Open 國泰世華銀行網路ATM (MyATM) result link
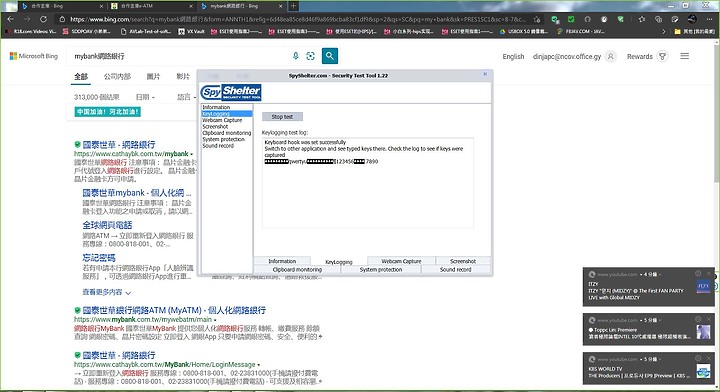The height and width of the screenshot is (392, 720). click(174, 310)
